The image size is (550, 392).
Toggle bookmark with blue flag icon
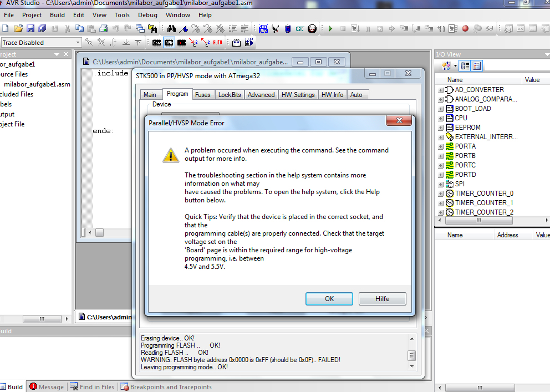tap(184, 29)
